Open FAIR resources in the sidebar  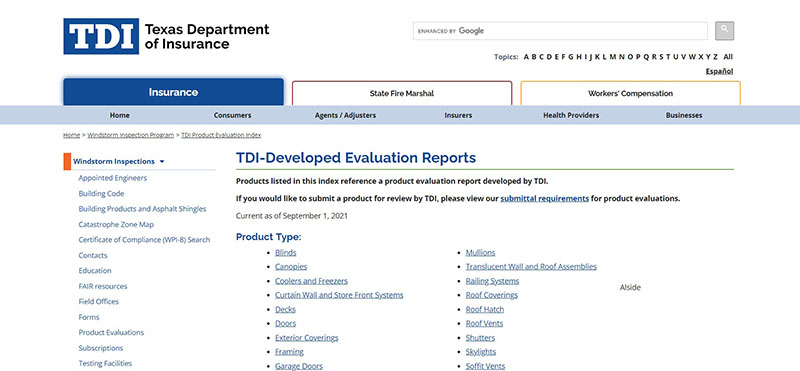tap(103, 286)
